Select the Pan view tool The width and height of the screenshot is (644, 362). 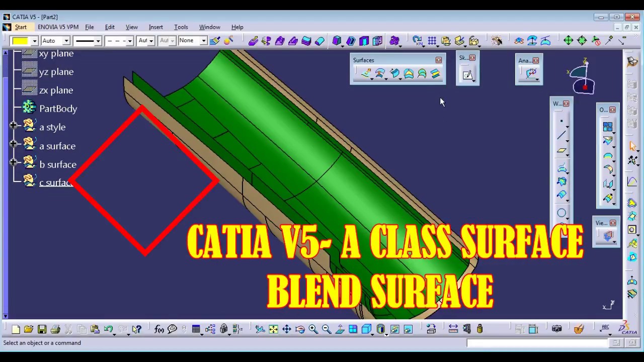coord(286,329)
